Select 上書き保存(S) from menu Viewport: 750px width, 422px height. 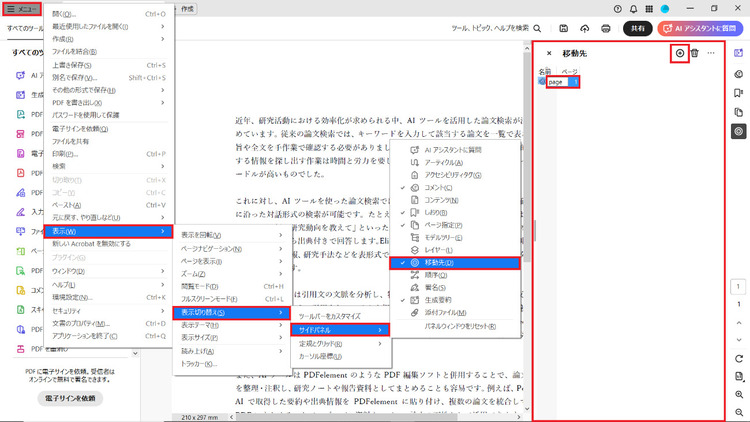pyautogui.click(x=109, y=65)
